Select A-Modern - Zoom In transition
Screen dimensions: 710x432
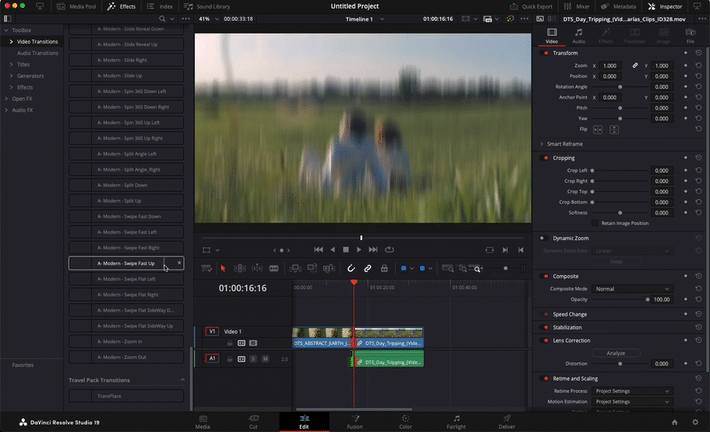click(126, 341)
